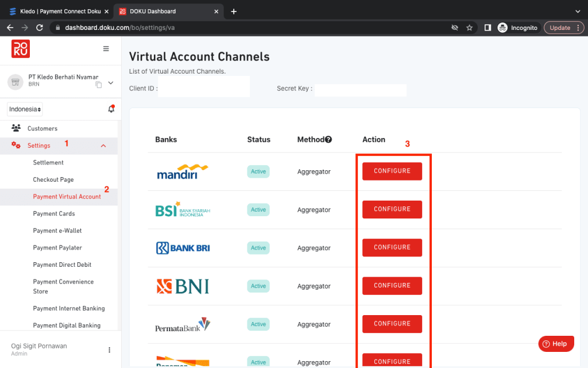Viewport: 588px width, 368px height.
Task: Click the BNI bank logo
Action: click(183, 286)
